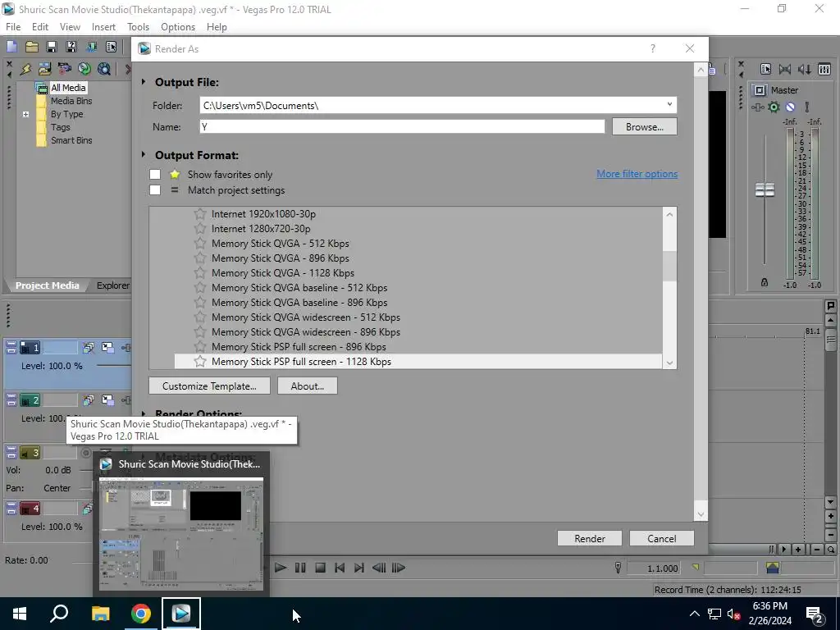This screenshot has width=840, height=630.
Task: Open File Explorer from the taskbar
Action: (100, 614)
